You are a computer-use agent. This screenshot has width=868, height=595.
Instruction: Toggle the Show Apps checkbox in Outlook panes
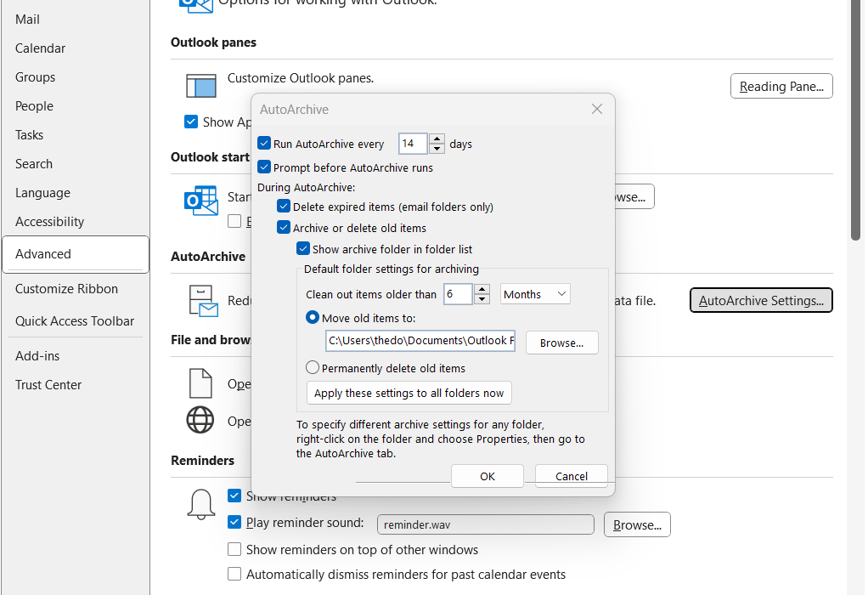pyautogui.click(x=191, y=122)
